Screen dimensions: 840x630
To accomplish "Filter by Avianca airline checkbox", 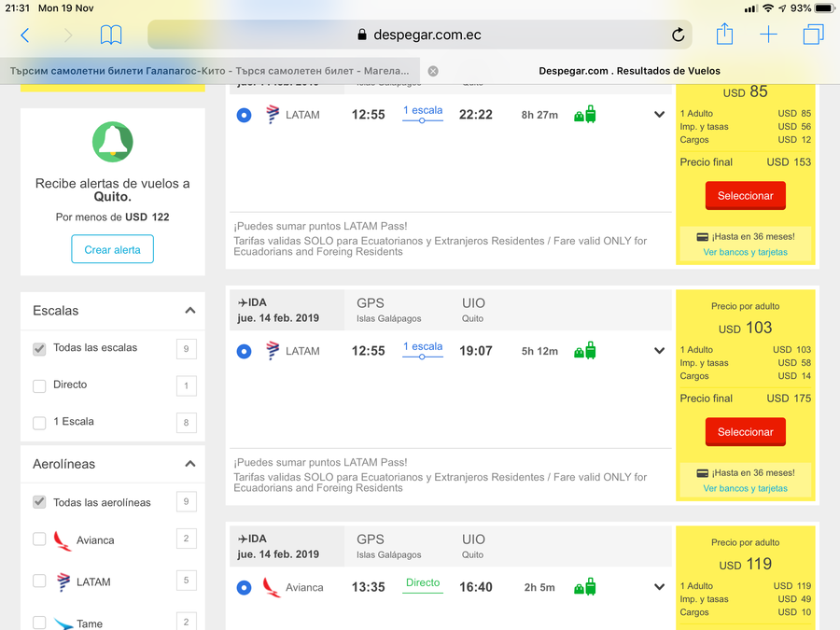I will pyautogui.click(x=39, y=539).
